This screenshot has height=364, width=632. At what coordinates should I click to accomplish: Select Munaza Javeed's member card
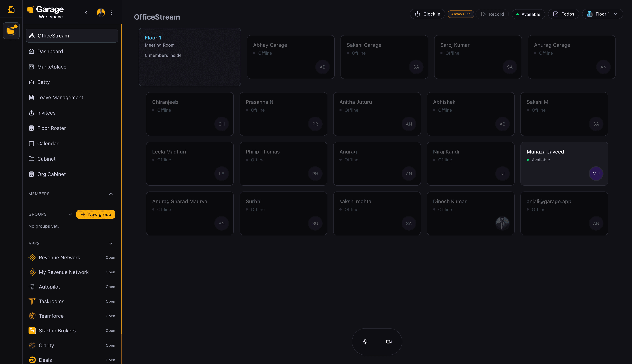pyautogui.click(x=564, y=164)
